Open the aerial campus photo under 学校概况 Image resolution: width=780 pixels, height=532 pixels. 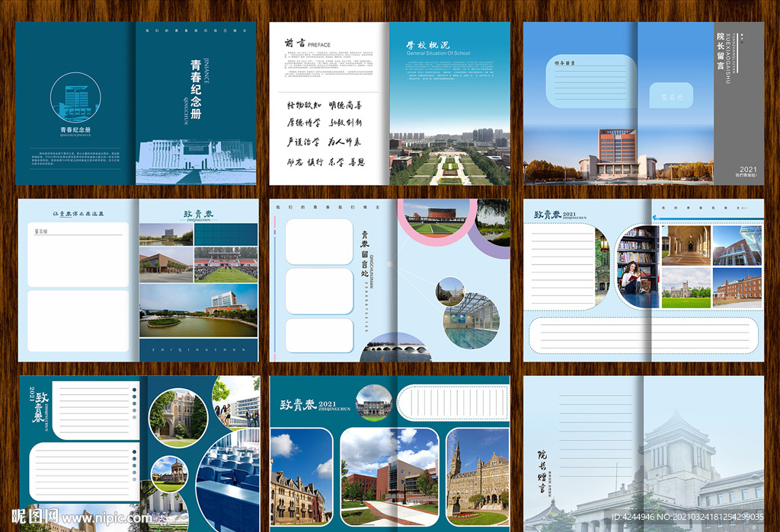click(x=449, y=155)
